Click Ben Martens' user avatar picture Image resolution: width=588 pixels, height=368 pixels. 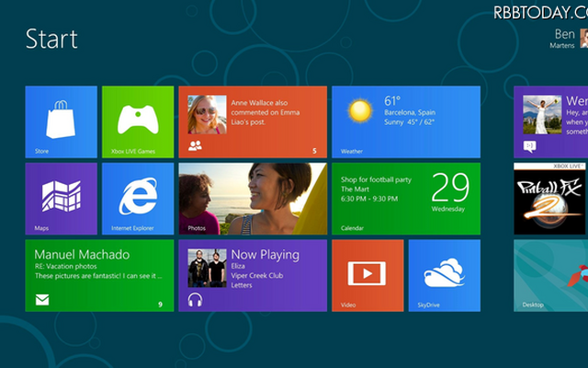[x=584, y=39]
